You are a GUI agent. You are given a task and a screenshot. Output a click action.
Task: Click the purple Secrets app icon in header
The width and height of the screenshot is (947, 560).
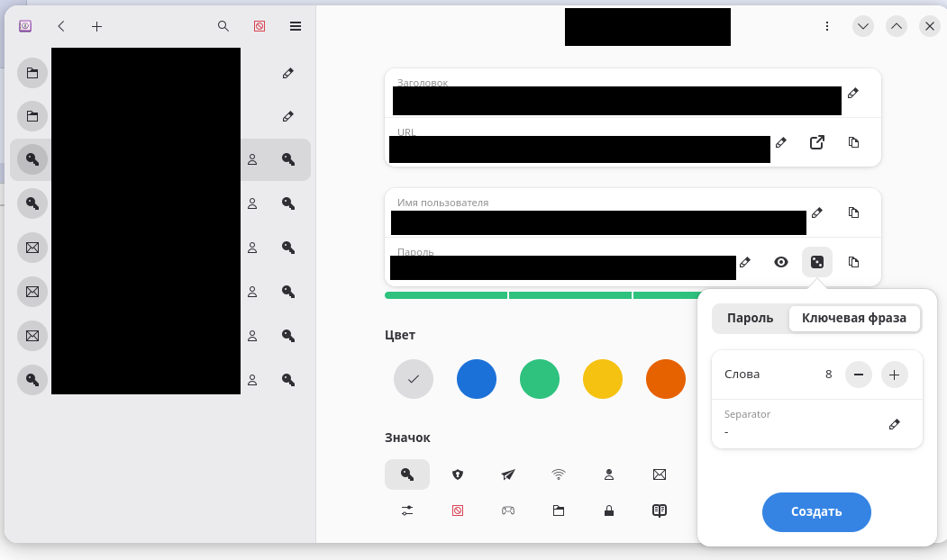[24, 26]
